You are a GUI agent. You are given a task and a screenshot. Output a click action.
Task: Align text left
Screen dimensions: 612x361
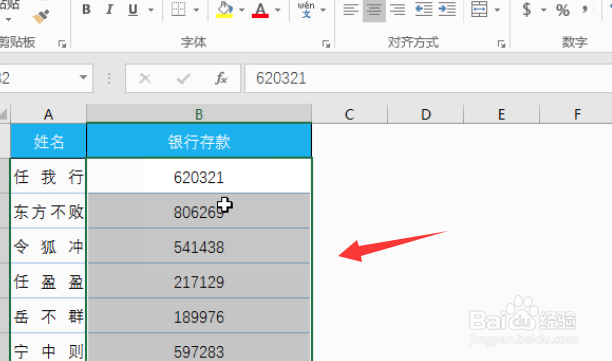point(350,9)
